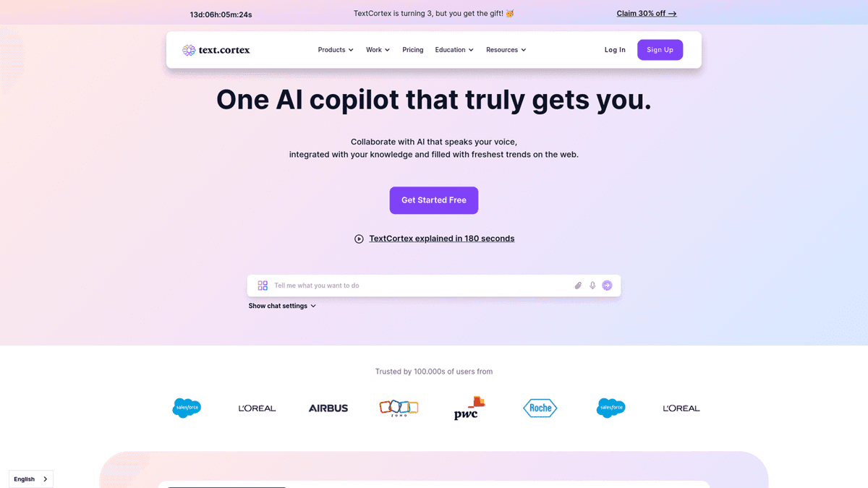The height and width of the screenshot is (488, 868).
Task: Send message with purple arrow icon
Action: click(607, 286)
